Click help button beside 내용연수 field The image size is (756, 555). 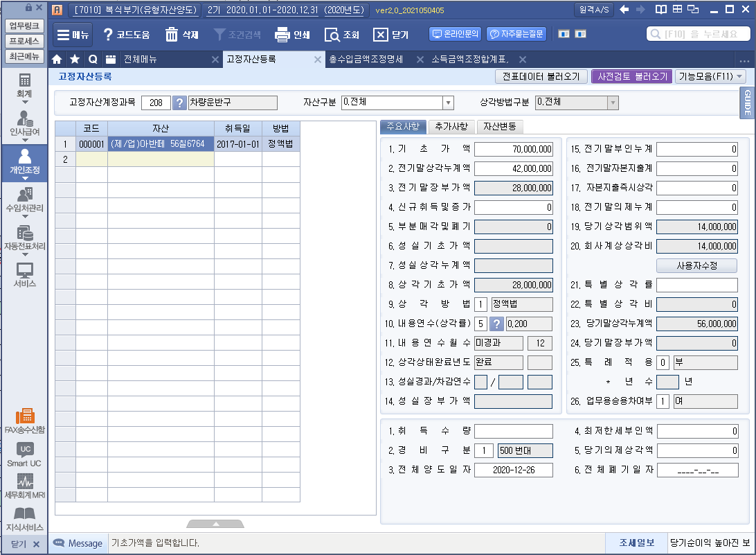[x=496, y=324]
